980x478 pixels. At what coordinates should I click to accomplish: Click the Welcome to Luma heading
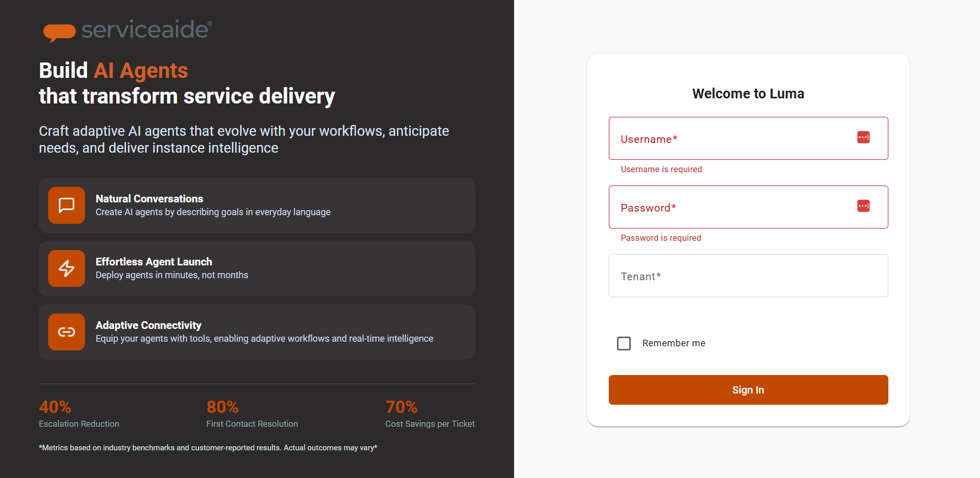[748, 94]
